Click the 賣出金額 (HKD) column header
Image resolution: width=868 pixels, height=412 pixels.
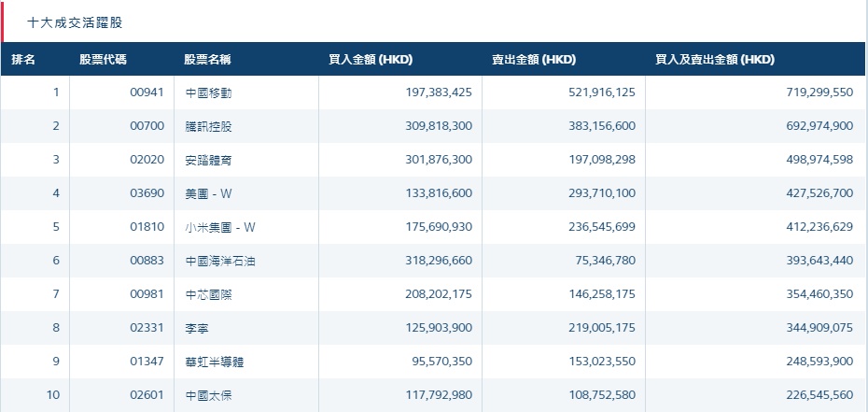534,60
